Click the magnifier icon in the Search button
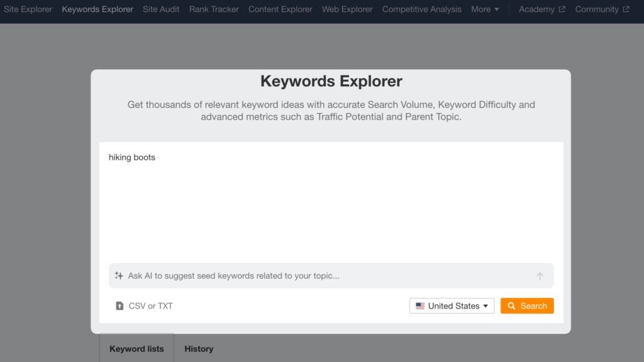 (511, 306)
